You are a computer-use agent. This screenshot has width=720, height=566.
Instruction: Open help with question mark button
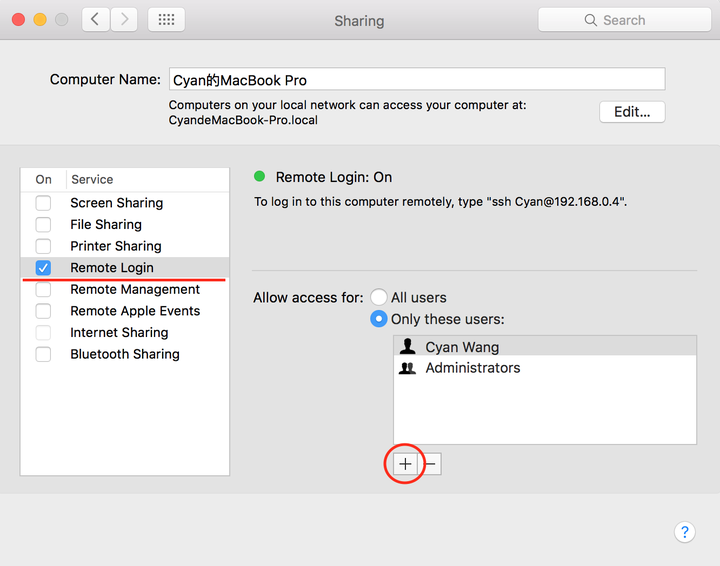(684, 532)
